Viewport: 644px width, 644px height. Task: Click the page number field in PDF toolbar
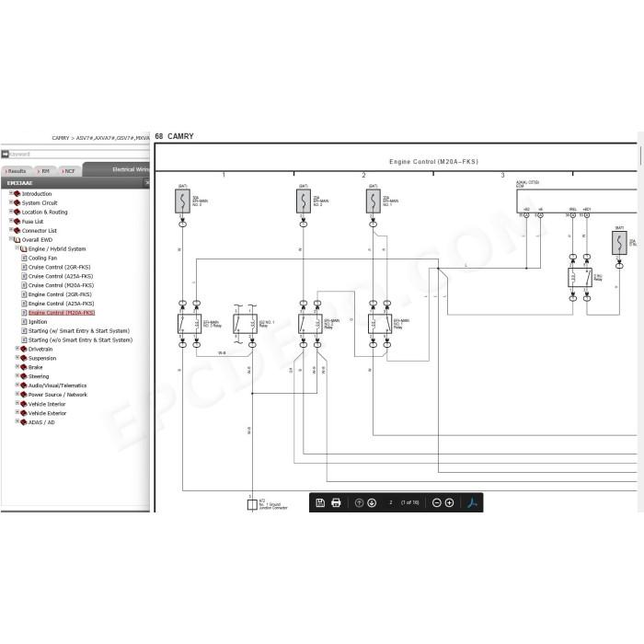click(391, 502)
